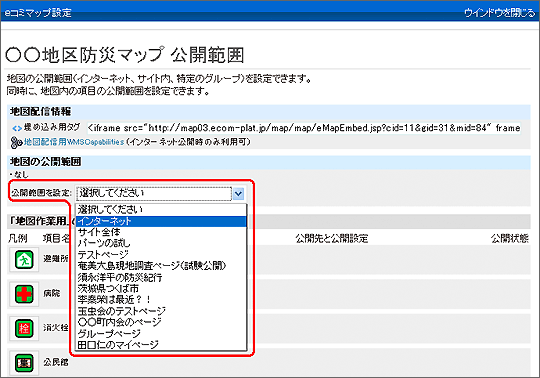
Task: Click the ○○地区防災マップ 公開範囲 page title
Action: (x=125, y=55)
